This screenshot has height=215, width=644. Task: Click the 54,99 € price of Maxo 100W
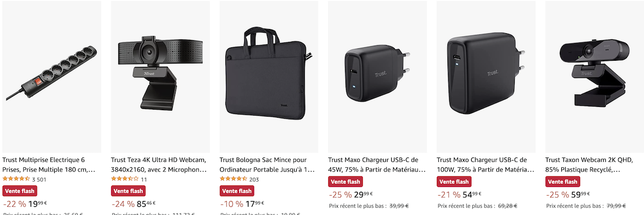click(x=472, y=195)
